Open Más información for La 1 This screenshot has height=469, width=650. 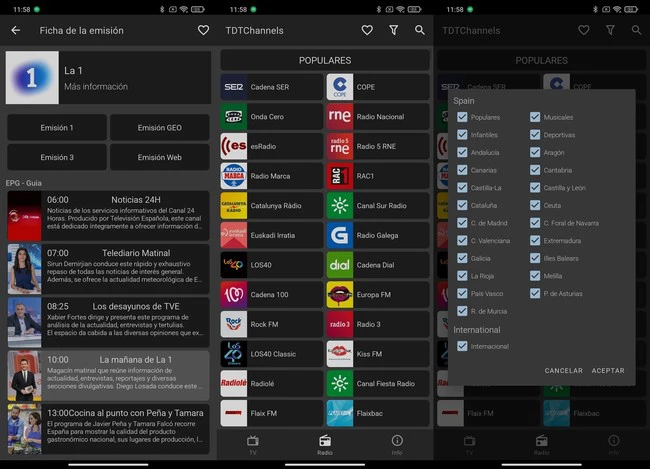96,87
